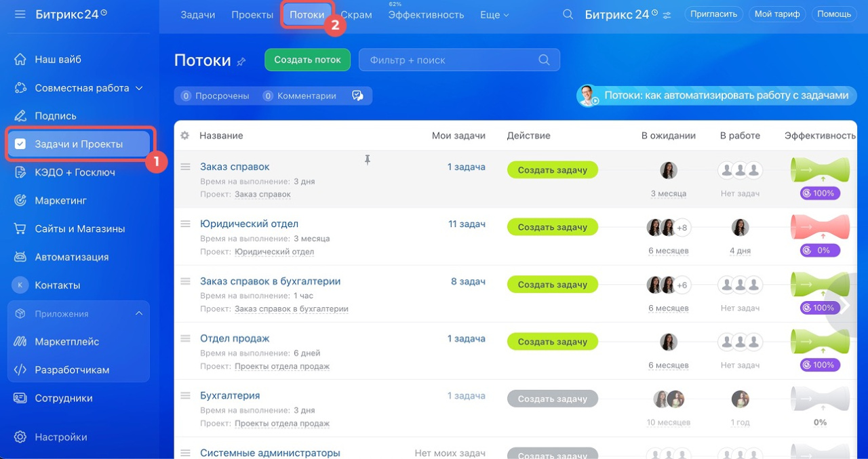This screenshot has height=459, width=868.
Task: Open Задачи и Проекты in sidebar
Action: 78,144
